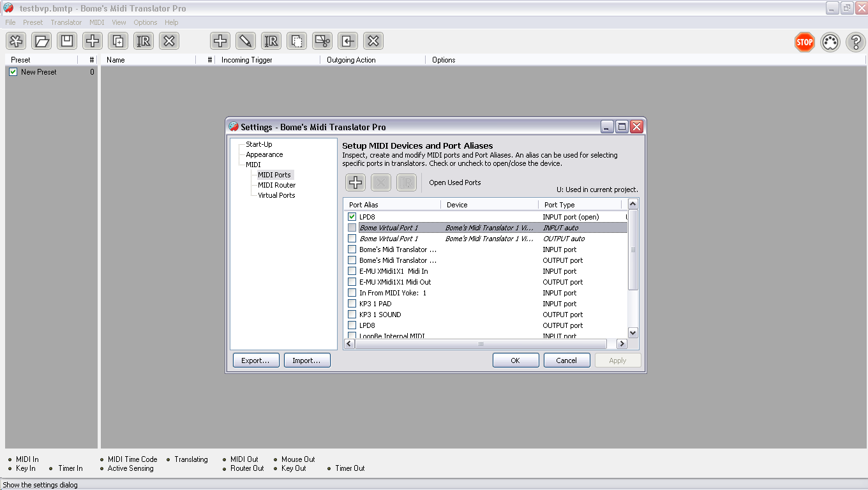Open the Preset menu

coord(33,22)
